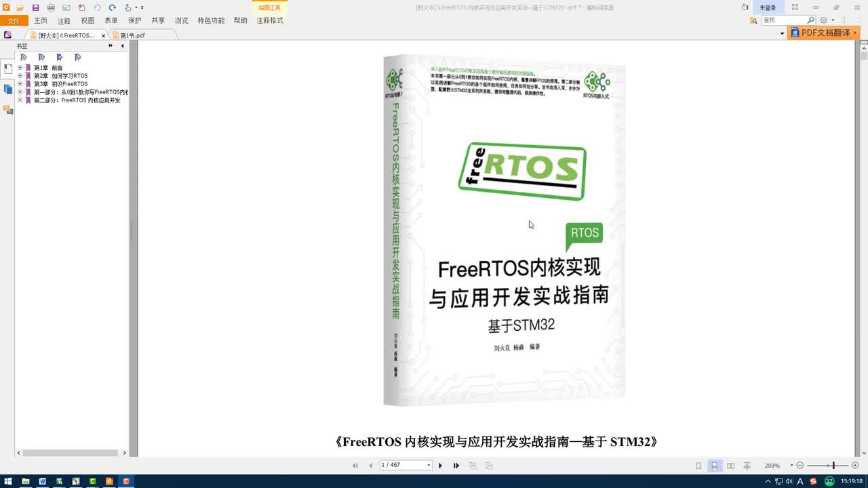Open the 帮助 ribbon tab
The image size is (868, 488).
[241, 21]
